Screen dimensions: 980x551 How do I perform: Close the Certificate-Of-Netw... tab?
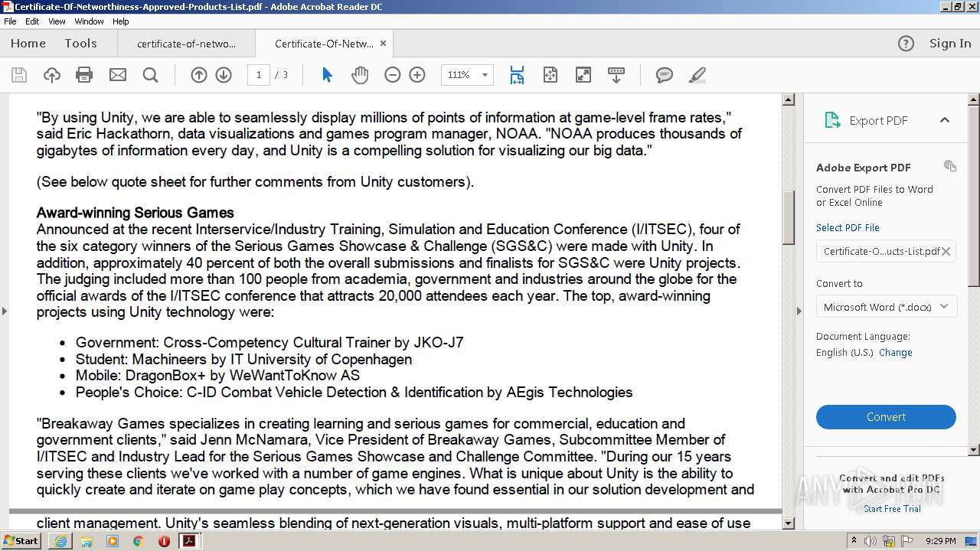point(384,44)
